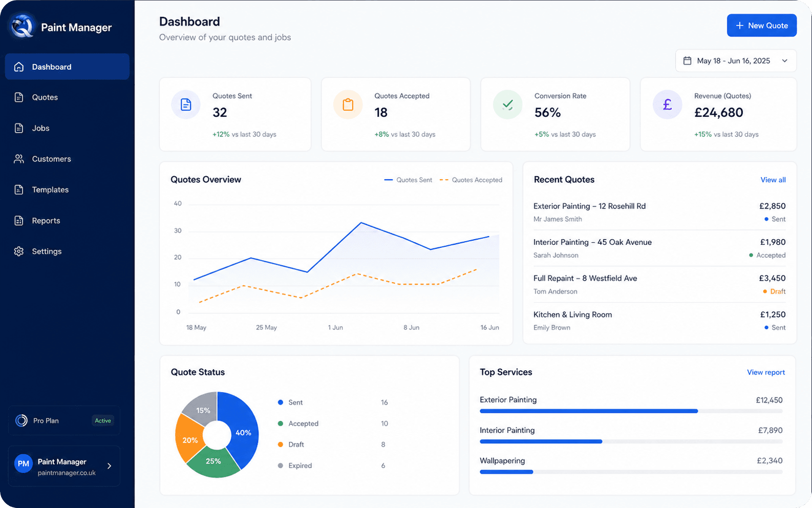Click the PM avatar circle

point(24,463)
